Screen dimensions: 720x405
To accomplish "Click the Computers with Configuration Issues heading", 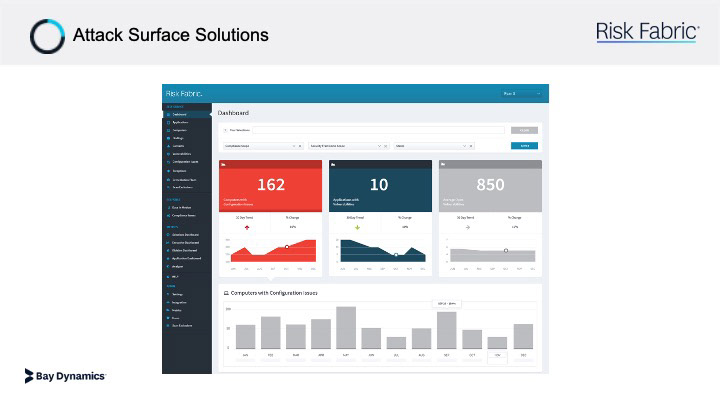I will click(274, 293).
